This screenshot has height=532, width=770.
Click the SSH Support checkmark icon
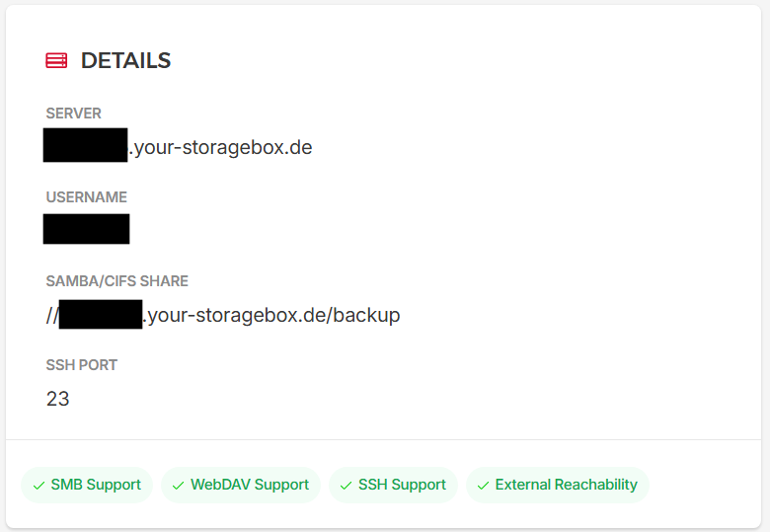(x=346, y=486)
